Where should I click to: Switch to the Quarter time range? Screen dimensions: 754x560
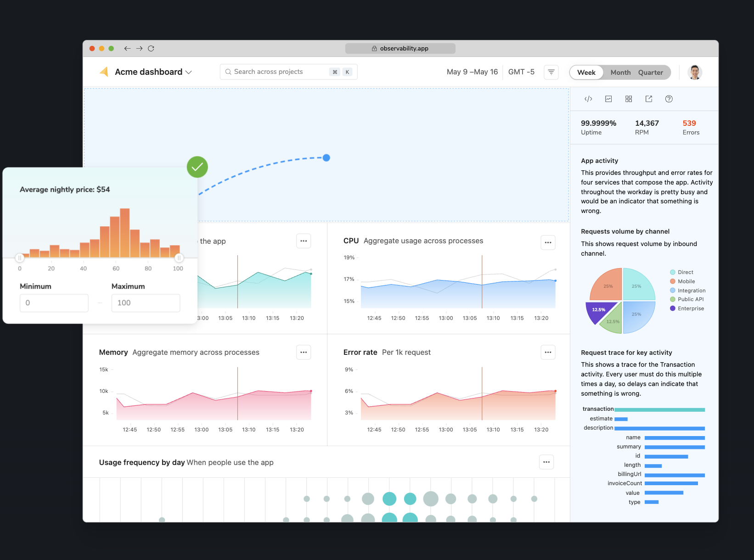coord(650,73)
